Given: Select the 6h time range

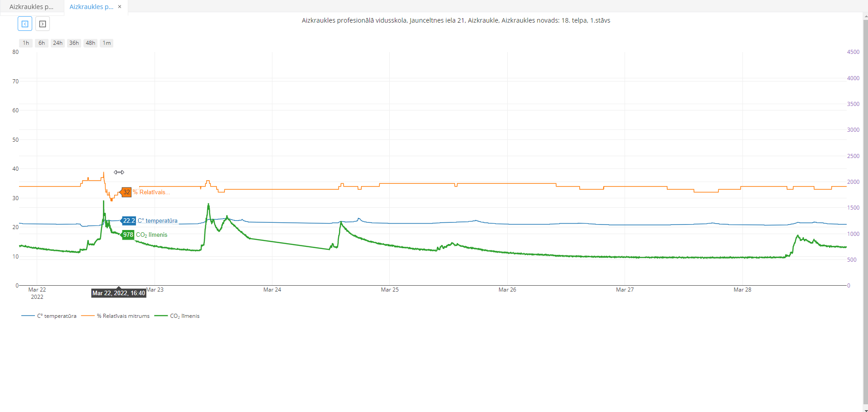Looking at the screenshot, I should (x=41, y=43).
